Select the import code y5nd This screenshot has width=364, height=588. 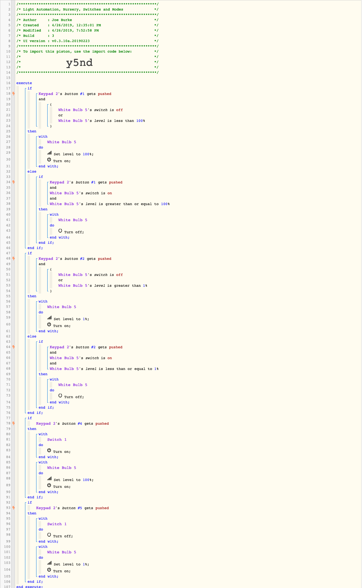(x=79, y=63)
